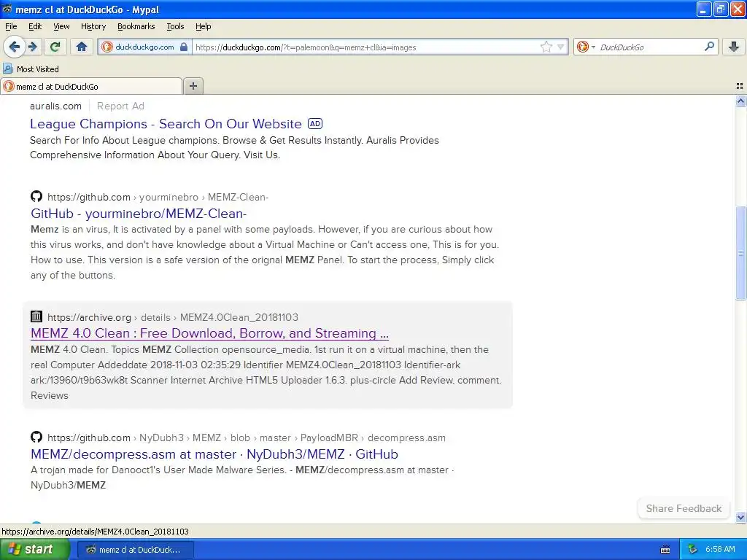Click the scrollbar up arrow

(740, 101)
